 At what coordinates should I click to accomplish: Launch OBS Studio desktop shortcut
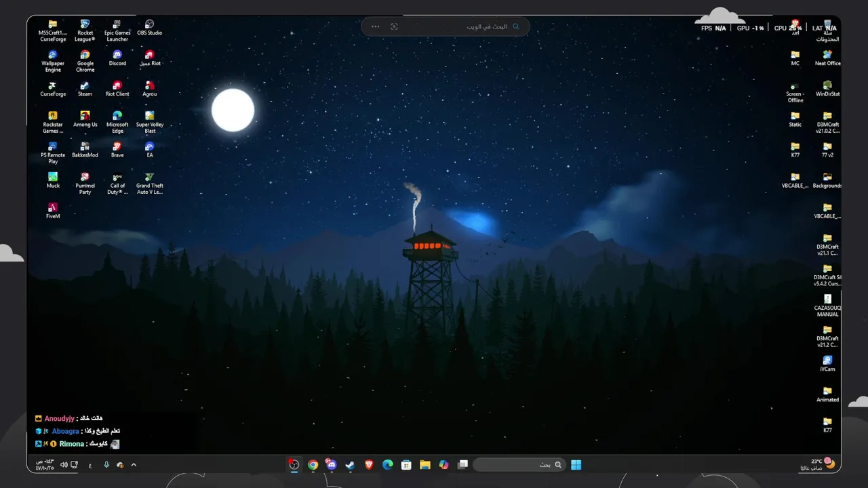pos(150,28)
